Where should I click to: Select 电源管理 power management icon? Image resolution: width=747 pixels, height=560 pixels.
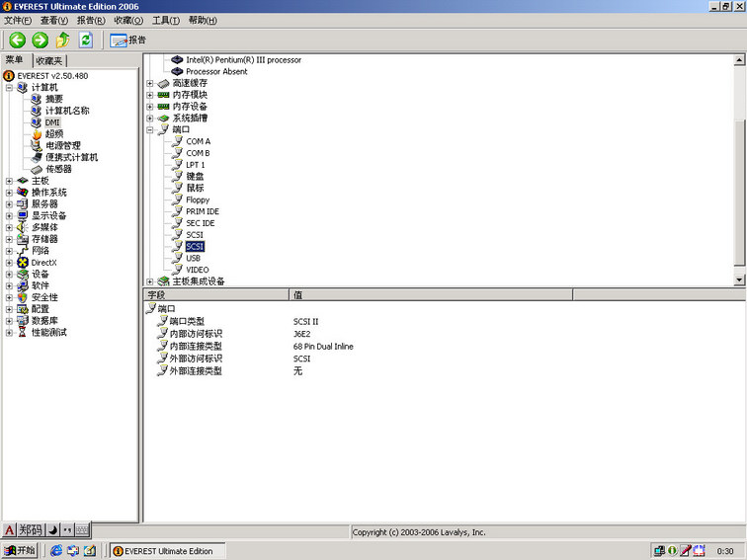pos(37,146)
